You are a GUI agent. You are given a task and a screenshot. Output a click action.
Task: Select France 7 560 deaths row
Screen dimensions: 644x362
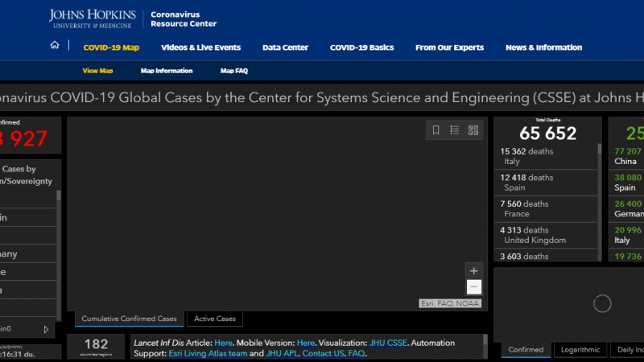(x=546, y=208)
